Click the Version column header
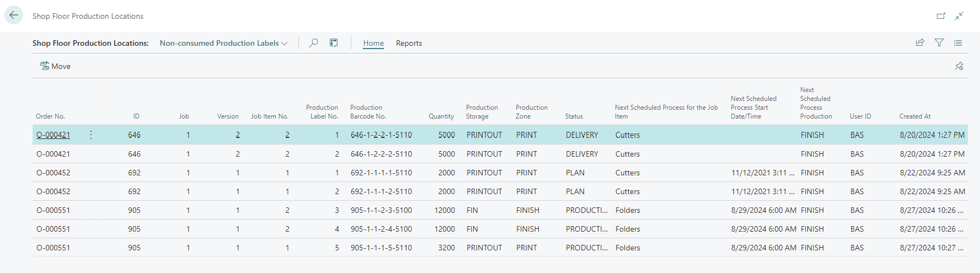 228,116
